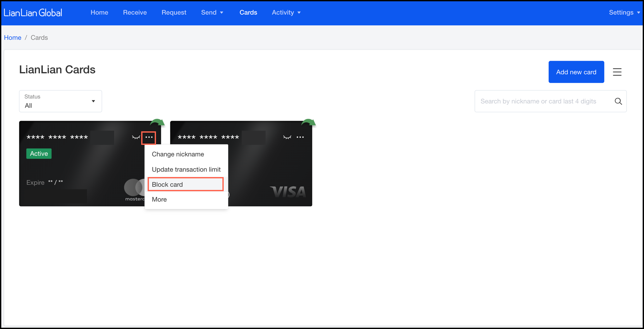Reveal Mastercard card number with eye icon

point(136,137)
